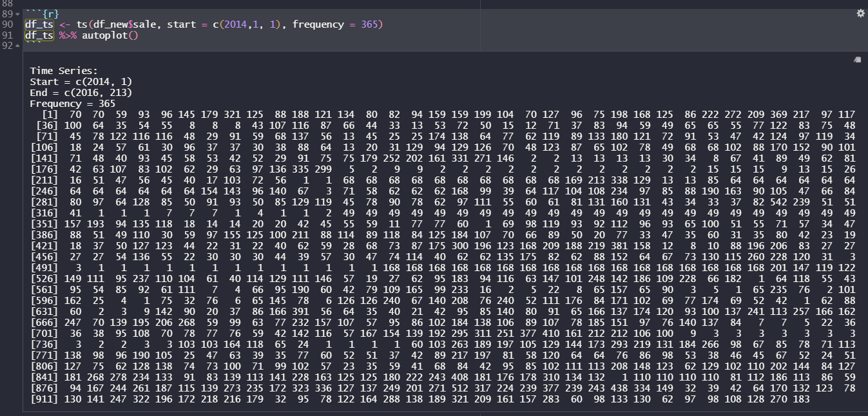This screenshot has height=416, width=868.
Task: Click df_ts variable on line 91
Action: point(39,35)
